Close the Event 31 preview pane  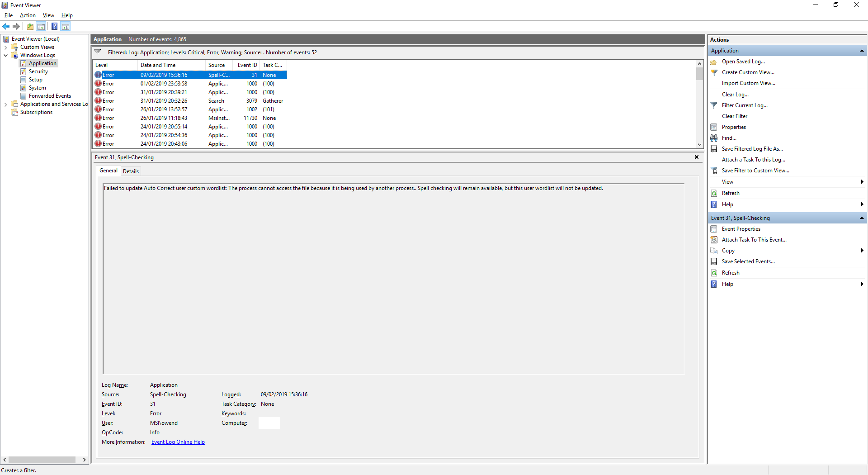pos(697,157)
